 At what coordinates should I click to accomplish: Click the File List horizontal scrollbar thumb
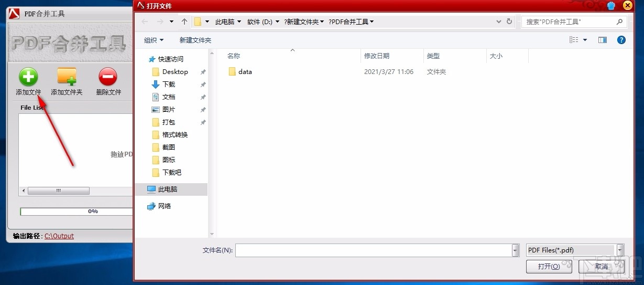59,191
